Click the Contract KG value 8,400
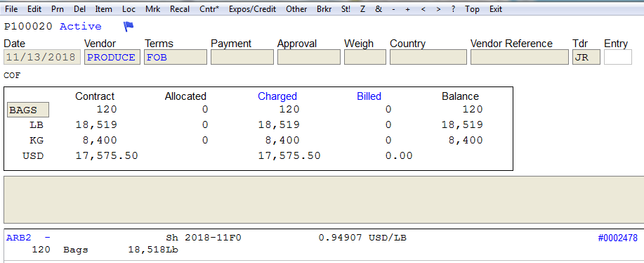The width and height of the screenshot is (644, 263). [x=100, y=140]
